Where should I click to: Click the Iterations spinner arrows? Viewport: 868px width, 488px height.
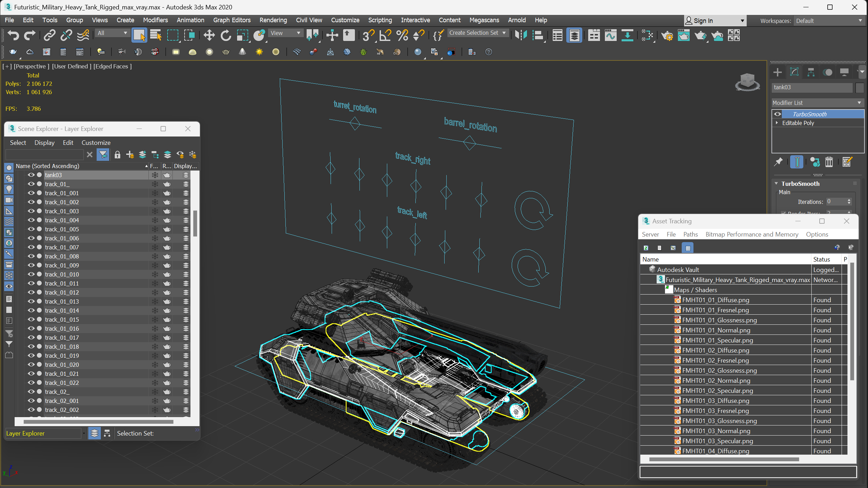849,201
